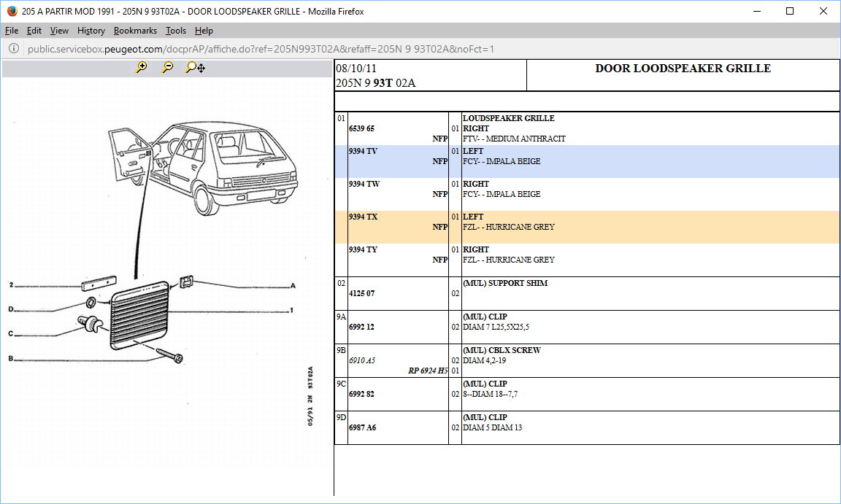Select part number 9394 TV

(x=363, y=151)
